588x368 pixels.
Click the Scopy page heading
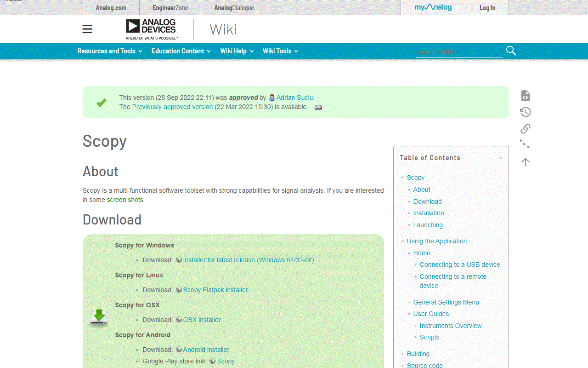(105, 141)
